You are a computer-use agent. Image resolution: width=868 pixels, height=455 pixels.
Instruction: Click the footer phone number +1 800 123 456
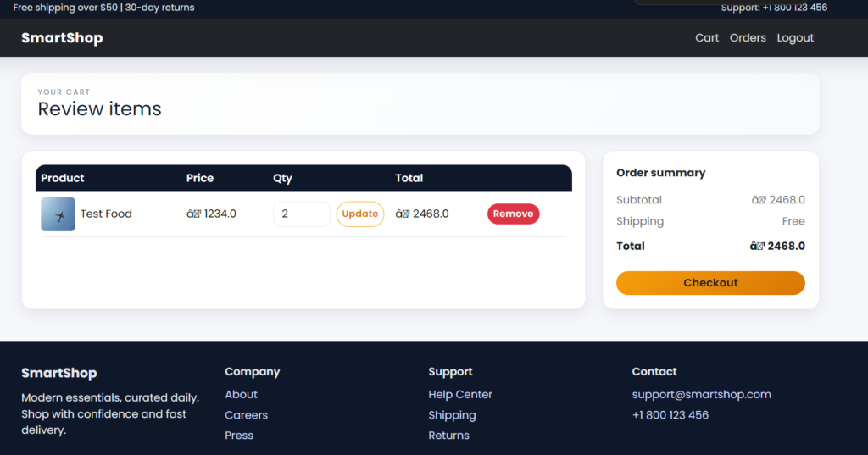click(x=670, y=414)
